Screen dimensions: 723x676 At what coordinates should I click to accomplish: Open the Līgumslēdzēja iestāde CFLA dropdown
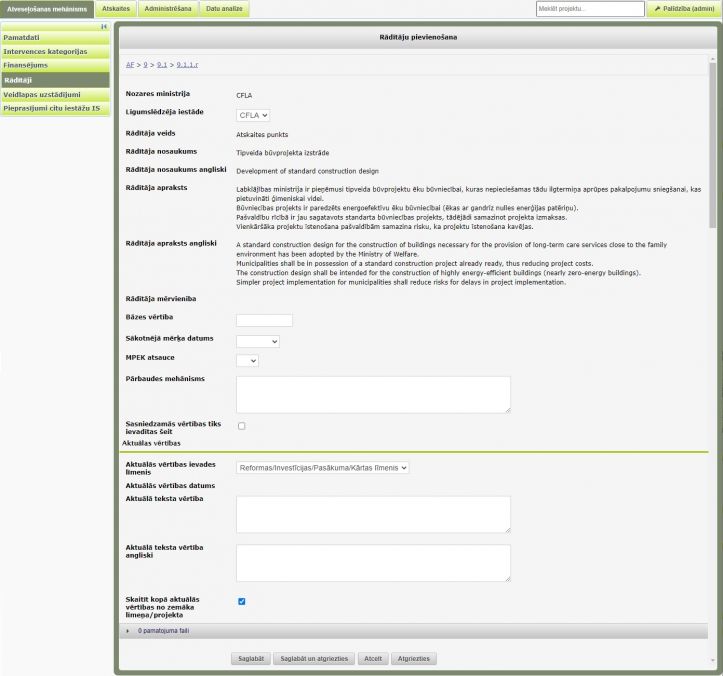coord(253,115)
